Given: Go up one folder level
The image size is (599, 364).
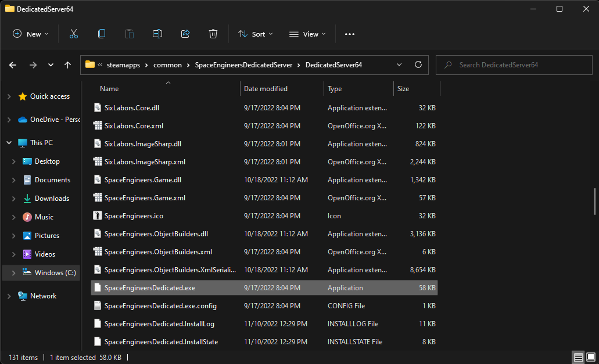Looking at the screenshot, I should 67,65.
